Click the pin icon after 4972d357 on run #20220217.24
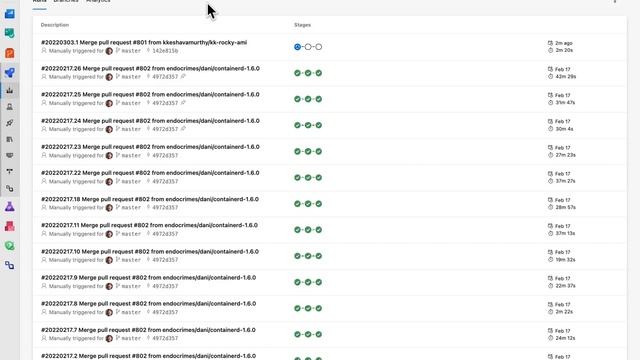This screenshot has height=360, width=640. point(183,129)
